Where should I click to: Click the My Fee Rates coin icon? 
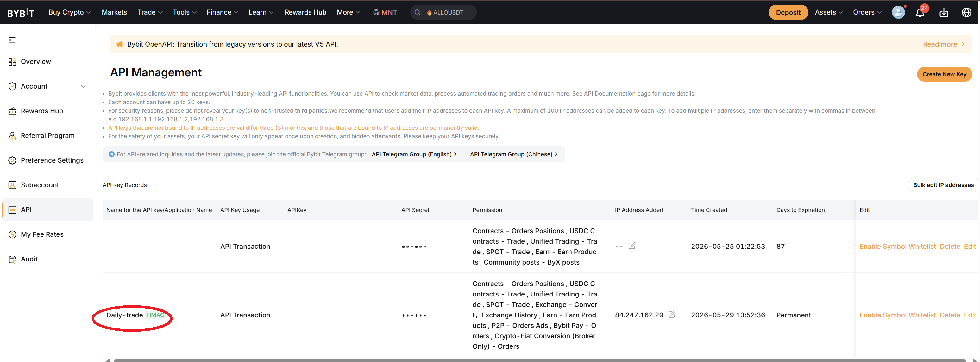12,234
